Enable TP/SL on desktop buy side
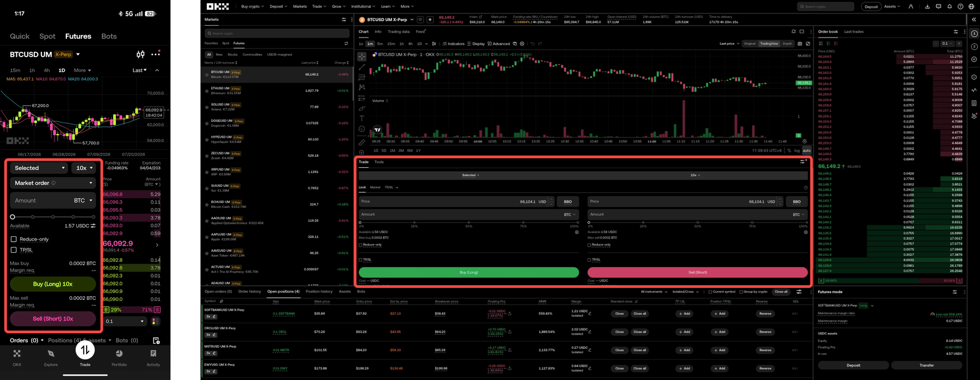 coord(360,260)
